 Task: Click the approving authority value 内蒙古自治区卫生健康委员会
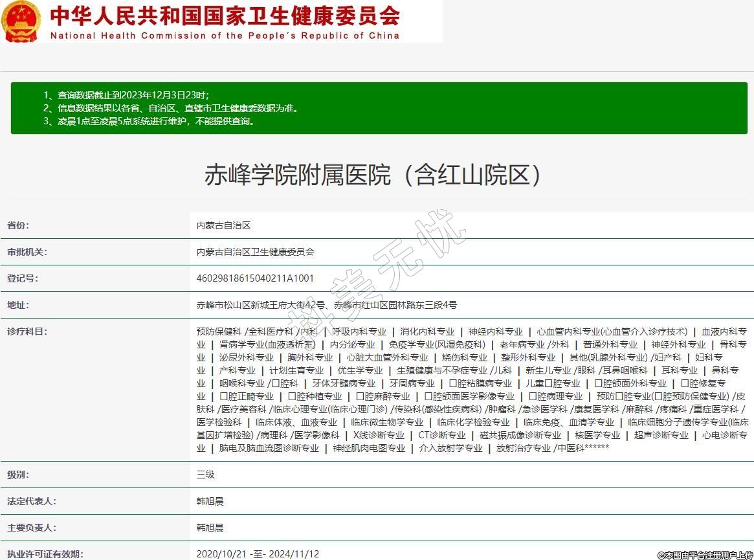point(255,252)
